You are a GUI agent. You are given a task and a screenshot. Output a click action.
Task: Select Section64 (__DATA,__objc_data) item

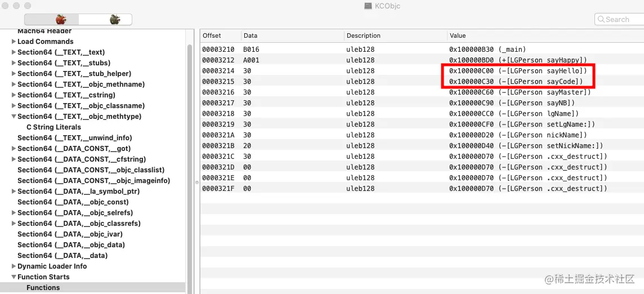[71, 244]
